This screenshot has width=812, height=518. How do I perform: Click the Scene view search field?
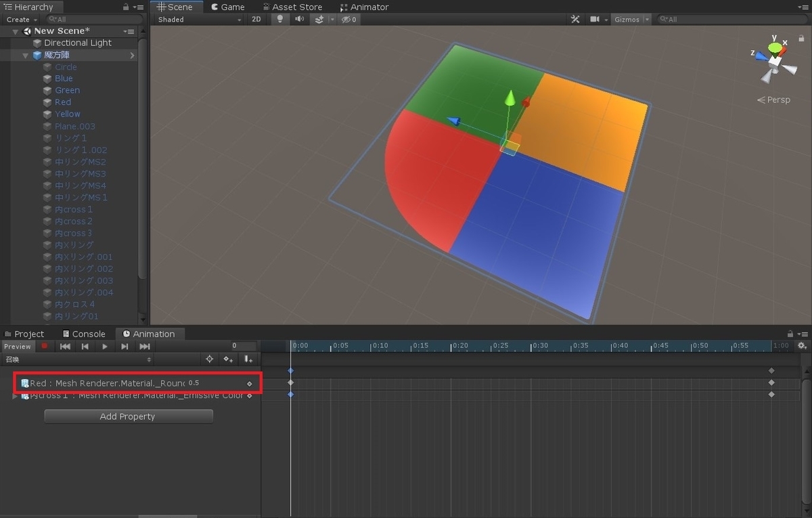732,20
